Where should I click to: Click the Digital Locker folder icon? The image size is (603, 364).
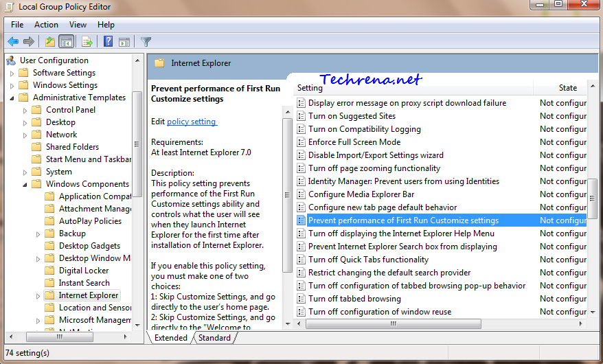49,271
